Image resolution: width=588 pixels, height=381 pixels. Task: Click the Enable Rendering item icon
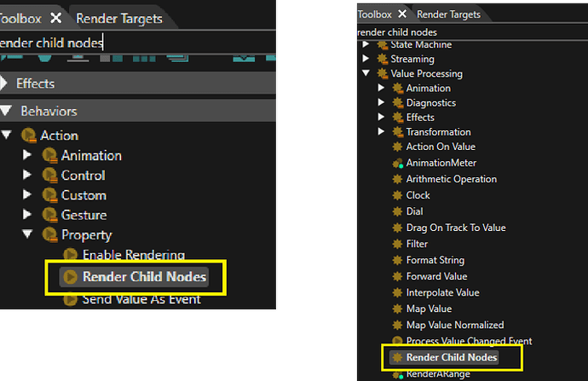70,255
